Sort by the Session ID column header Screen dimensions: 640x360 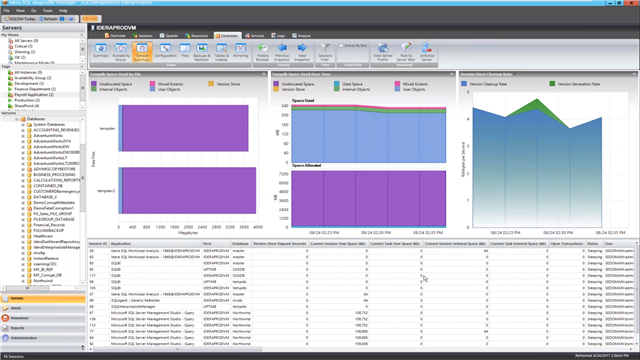click(98, 244)
